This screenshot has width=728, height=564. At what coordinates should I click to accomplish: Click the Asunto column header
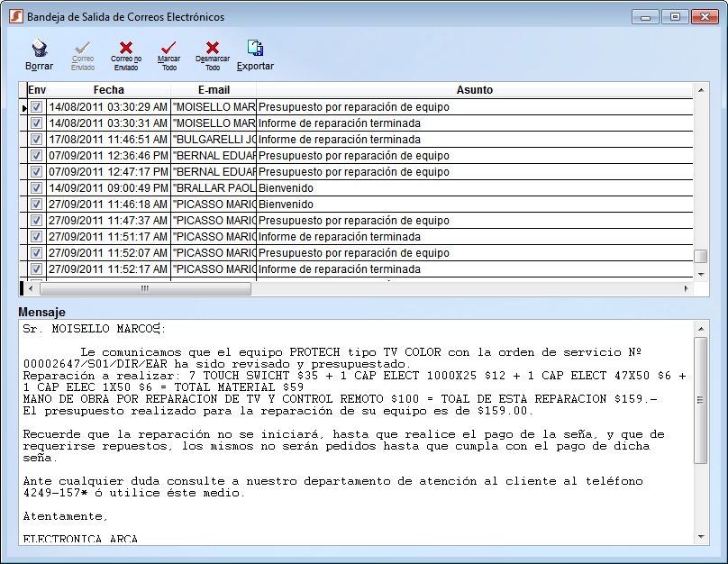tap(475, 90)
